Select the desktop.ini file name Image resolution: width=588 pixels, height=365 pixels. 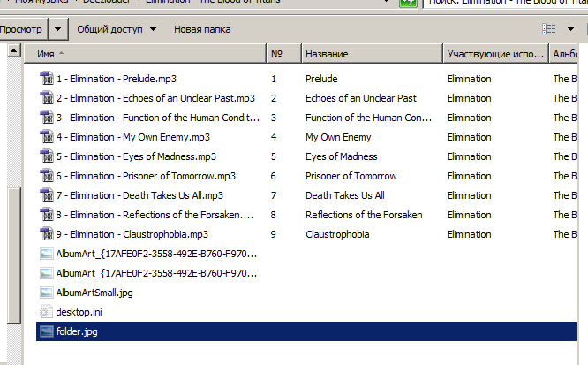[x=79, y=313]
